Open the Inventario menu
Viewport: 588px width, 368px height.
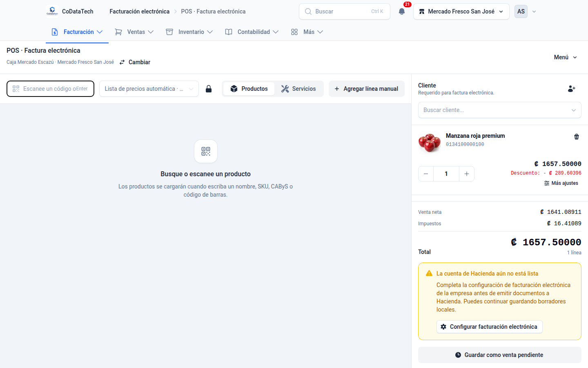click(x=189, y=32)
